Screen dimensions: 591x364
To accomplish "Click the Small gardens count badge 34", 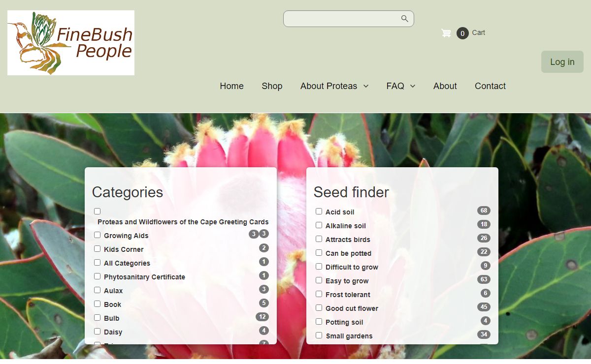I will click(x=484, y=334).
